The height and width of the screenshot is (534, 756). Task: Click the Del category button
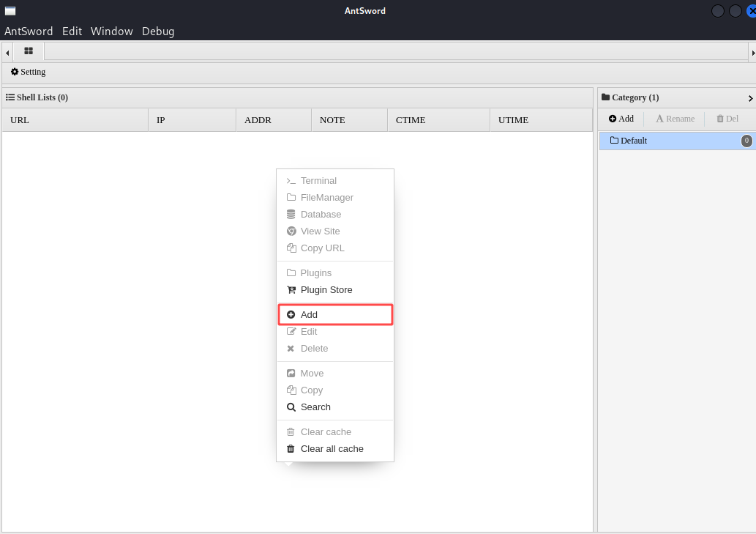(727, 119)
